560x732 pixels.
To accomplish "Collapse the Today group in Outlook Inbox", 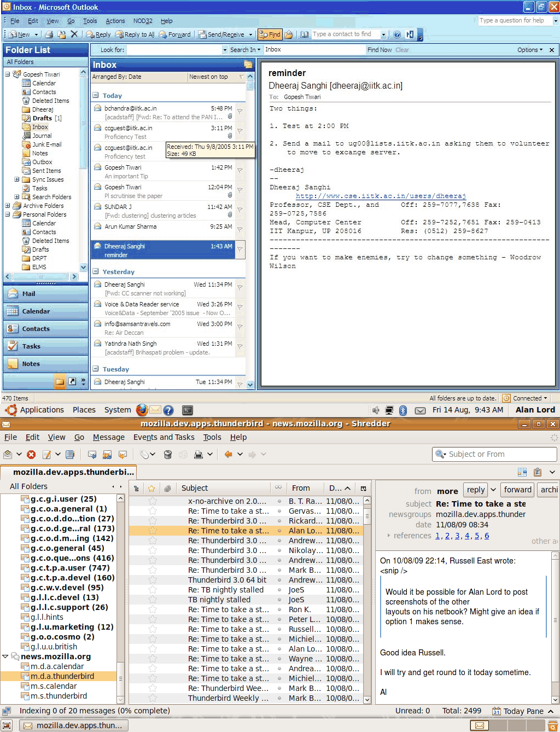I will click(x=96, y=95).
